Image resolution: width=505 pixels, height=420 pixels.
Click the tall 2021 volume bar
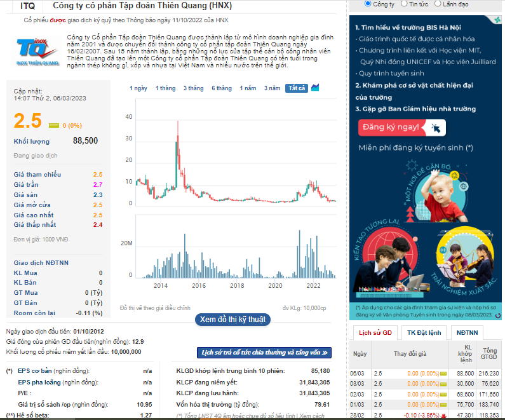point(300,254)
